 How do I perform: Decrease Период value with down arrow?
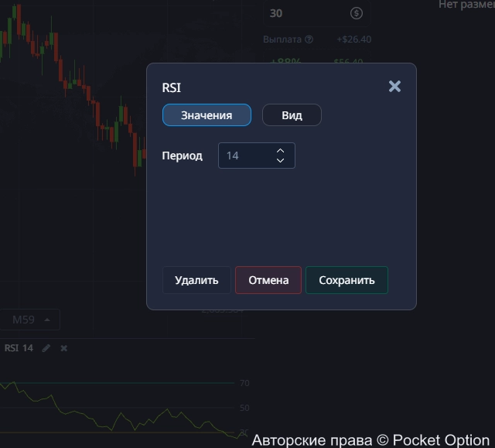[280, 160]
